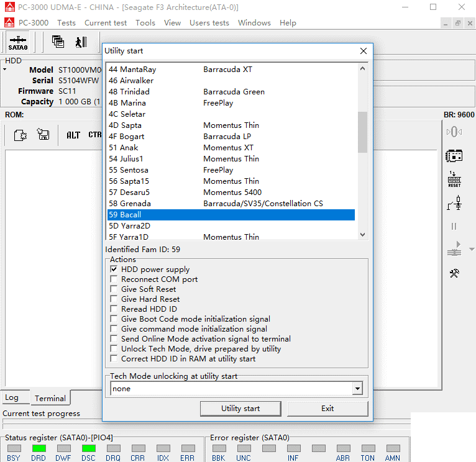Open the arrow next to the play icon
476x462 pixels.
pyautogui.click(x=472, y=250)
